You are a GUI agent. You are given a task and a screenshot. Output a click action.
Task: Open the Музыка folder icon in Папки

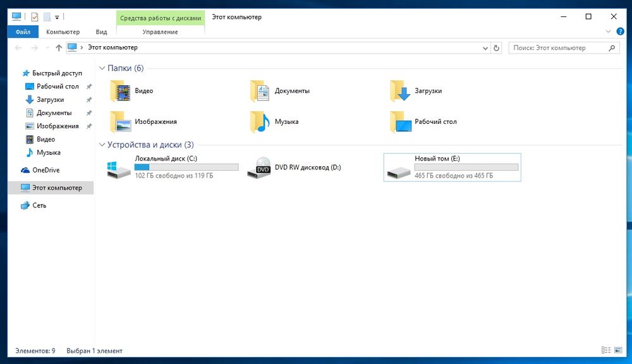(x=260, y=122)
